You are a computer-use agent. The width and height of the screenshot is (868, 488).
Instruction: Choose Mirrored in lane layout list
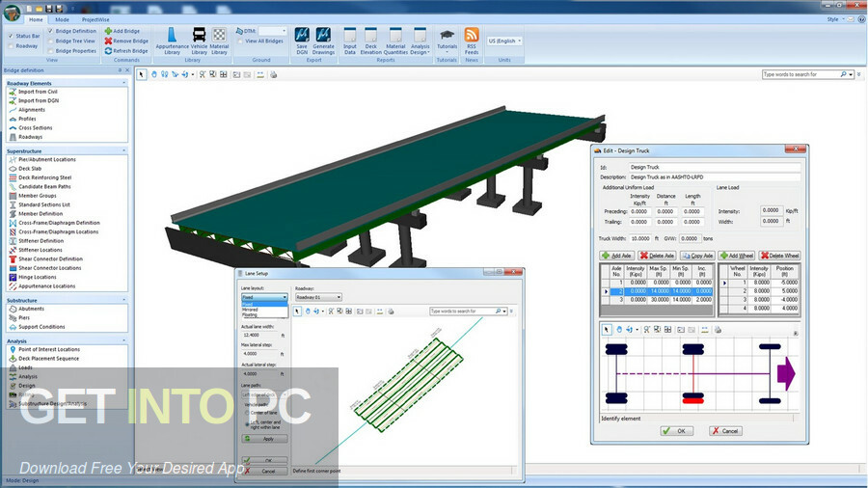coord(264,310)
